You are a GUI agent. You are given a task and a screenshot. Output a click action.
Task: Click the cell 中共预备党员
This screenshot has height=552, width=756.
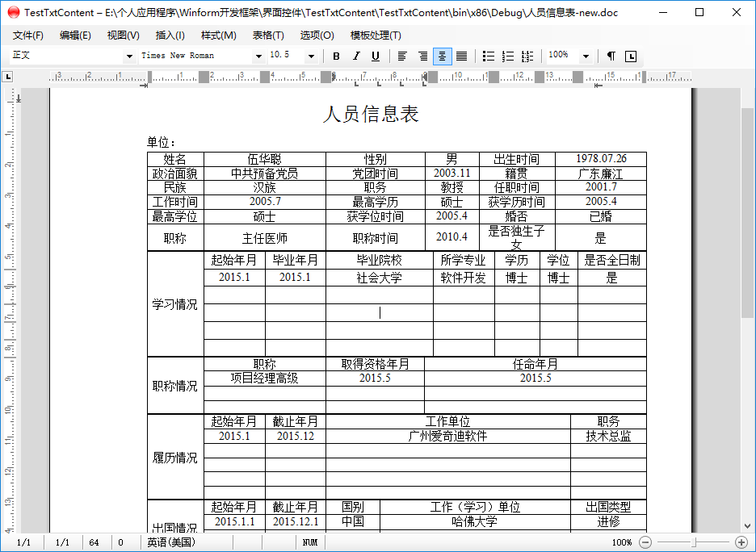[x=265, y=174]
